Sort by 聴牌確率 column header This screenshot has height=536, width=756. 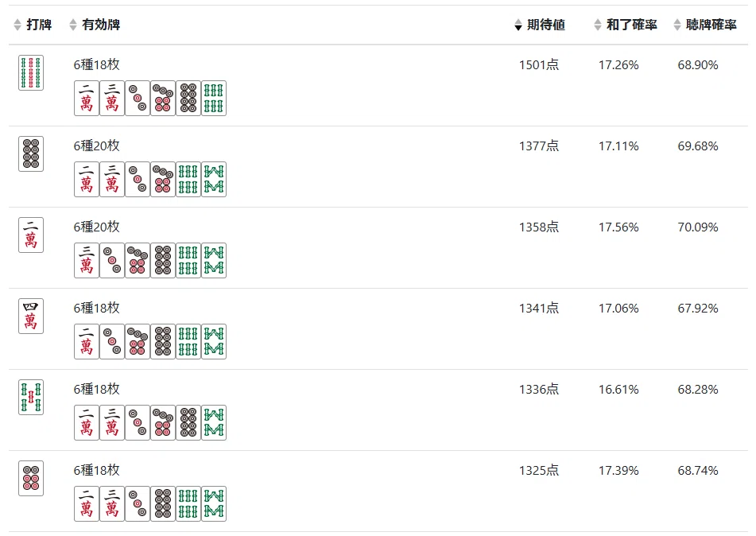tap(705, 25)
